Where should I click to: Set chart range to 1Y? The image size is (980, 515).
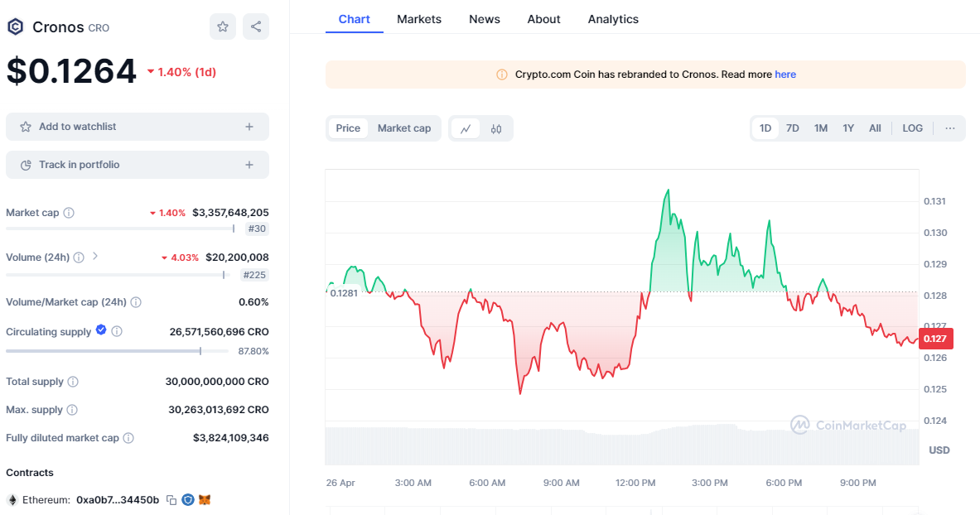[848, 128]
